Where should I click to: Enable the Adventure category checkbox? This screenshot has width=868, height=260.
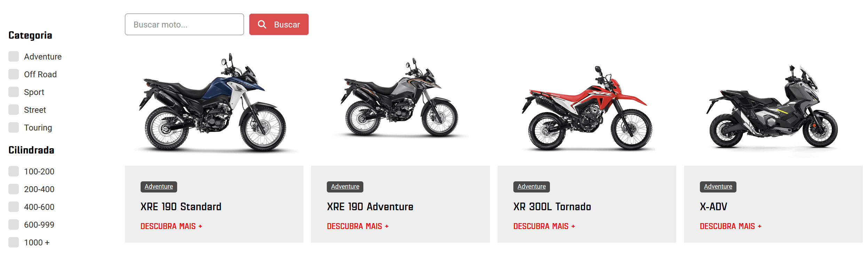(14, 56)
